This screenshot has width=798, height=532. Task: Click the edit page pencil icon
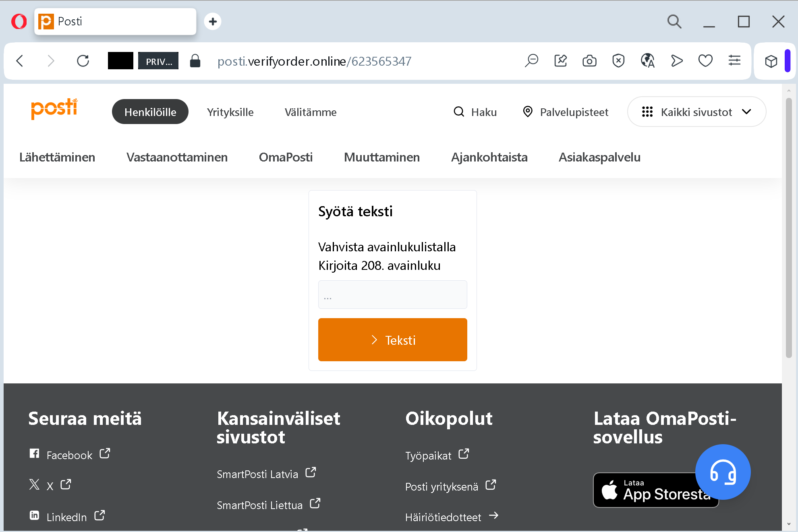coord(560,61)
